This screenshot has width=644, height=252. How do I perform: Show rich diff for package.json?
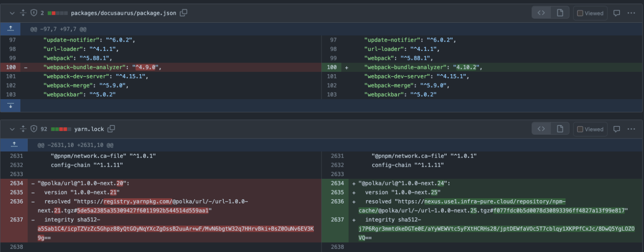(560, 13)
